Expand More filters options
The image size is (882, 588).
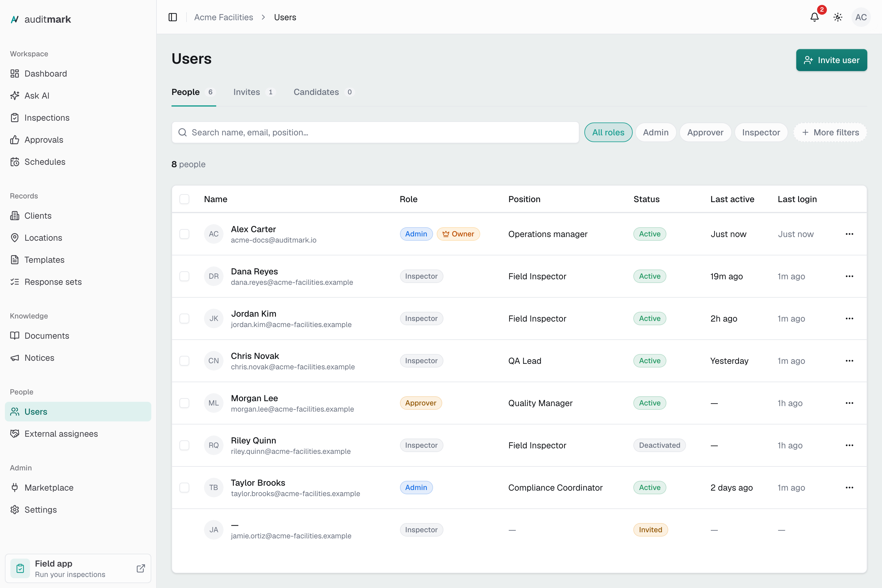pyautogui.click(x=830, y=132)
